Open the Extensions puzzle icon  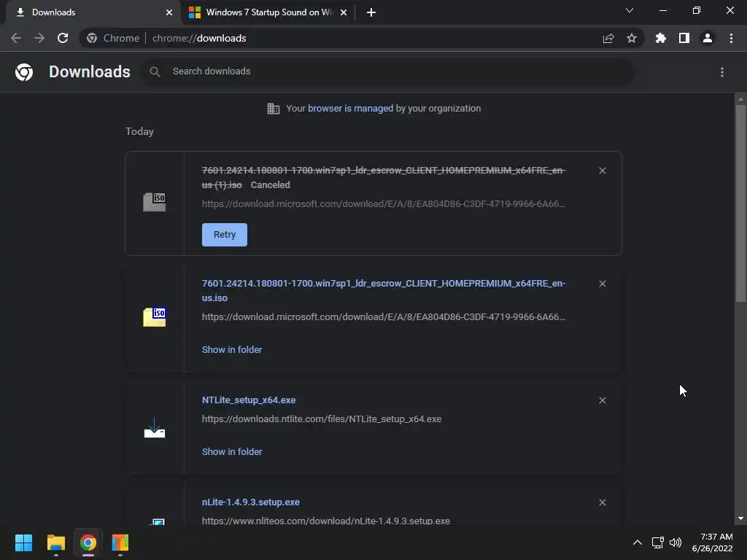point(661,38)
